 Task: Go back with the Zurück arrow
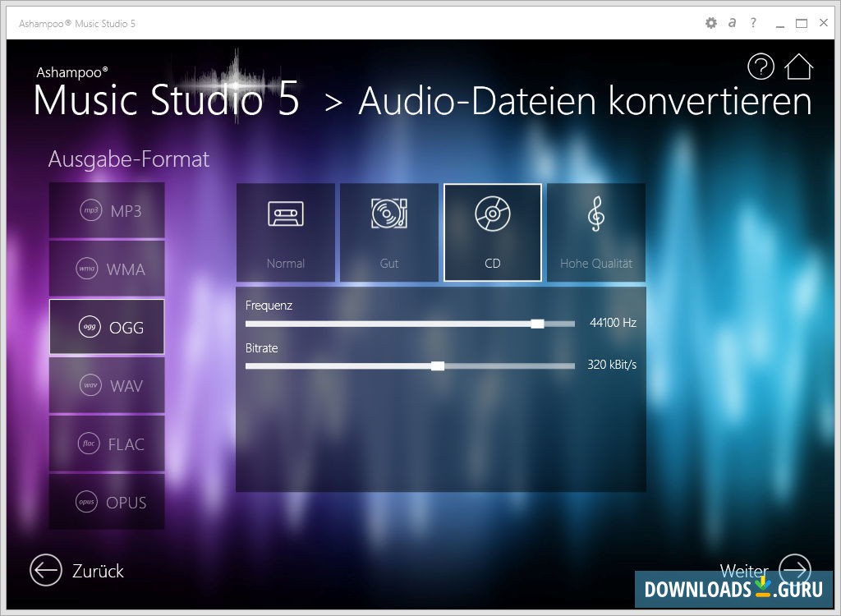tap(46, 570)
